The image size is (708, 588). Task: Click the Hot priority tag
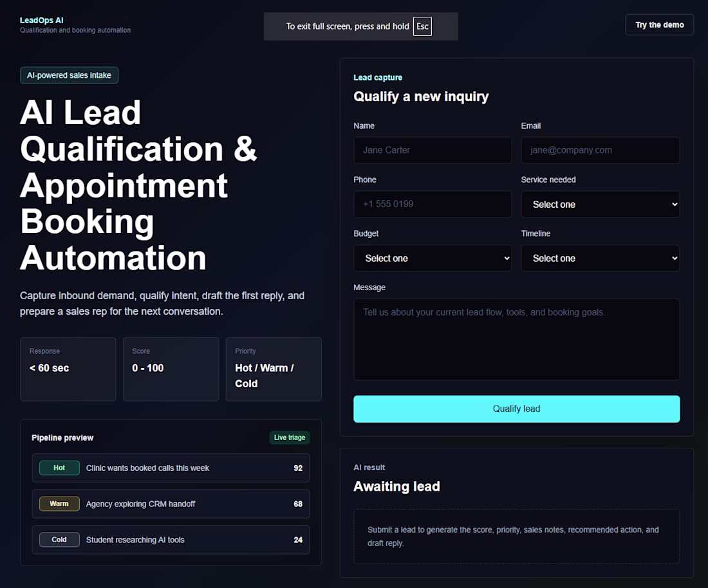(x=59, y=468)
